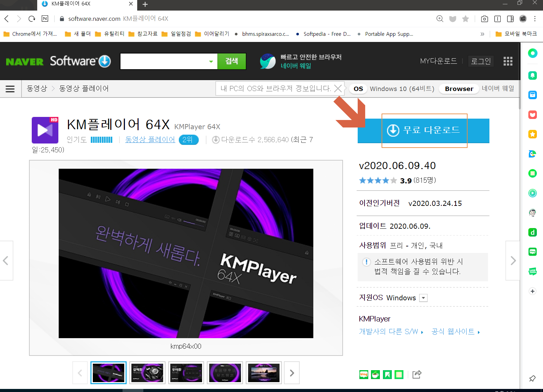Select the fourth screenshot thumbnail

[x=225, y=373]
